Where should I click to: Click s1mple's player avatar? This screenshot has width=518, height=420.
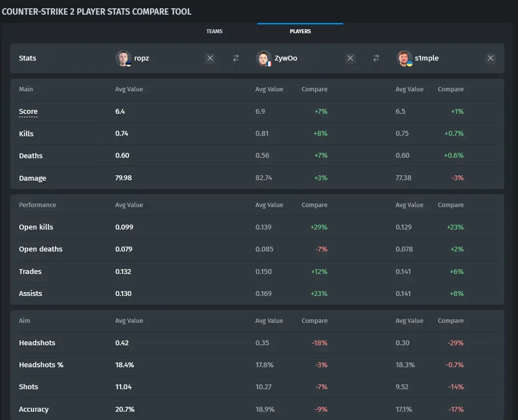coord(404,59)
